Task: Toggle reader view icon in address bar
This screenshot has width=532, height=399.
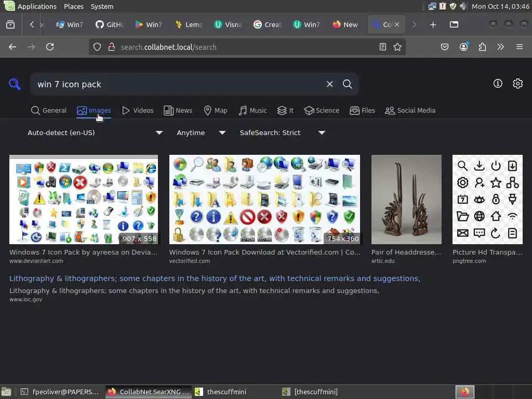Action: pyautogui.click(x=383, y=47)
